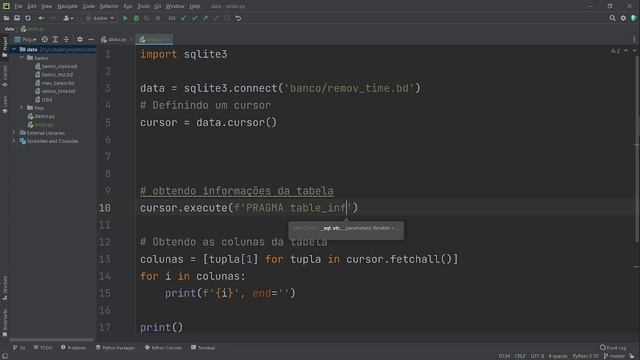Open the Edit menu
The image size is (640, 360).
(x=32, y=6)
